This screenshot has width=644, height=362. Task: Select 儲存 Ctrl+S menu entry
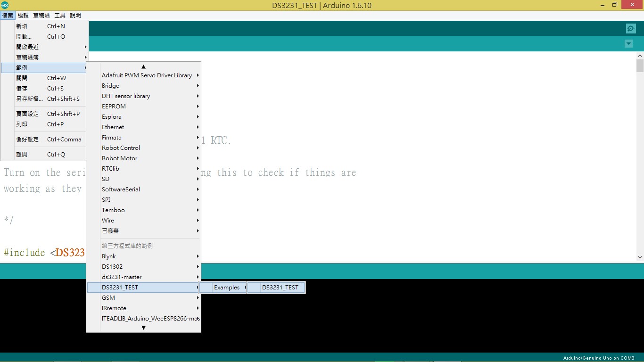[44, 89]
